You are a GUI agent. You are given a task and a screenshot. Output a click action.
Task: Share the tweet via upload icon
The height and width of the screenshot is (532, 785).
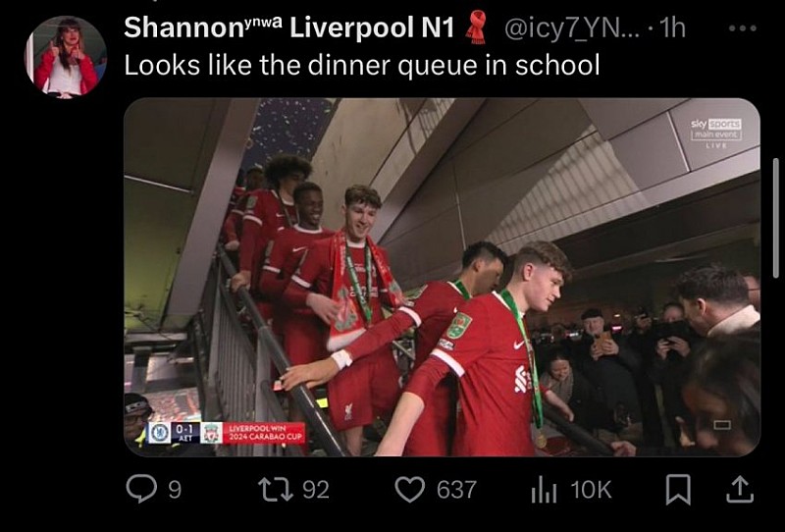pyautogui.click(x=740, y=490)
